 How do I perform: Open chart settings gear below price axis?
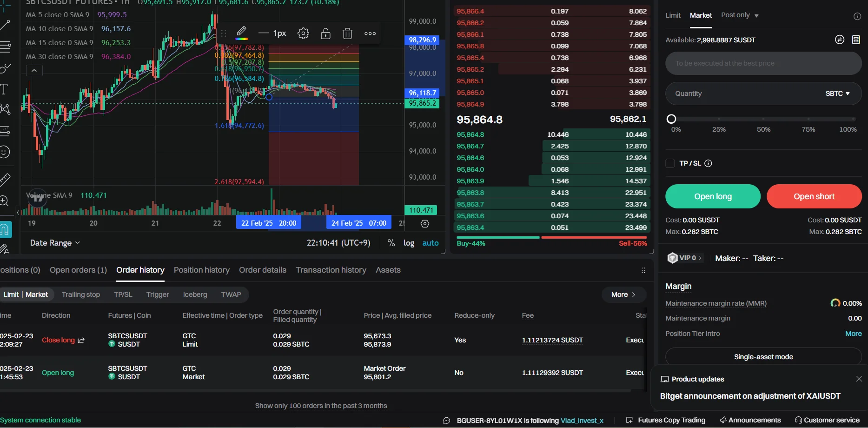point(424,224)
